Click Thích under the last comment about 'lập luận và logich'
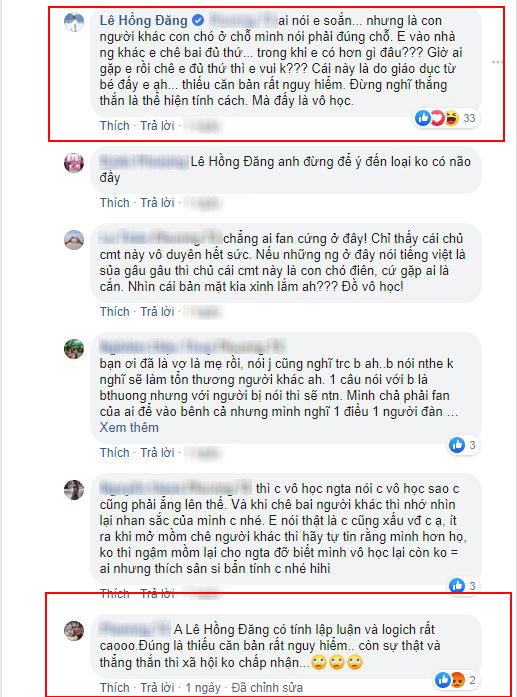 (x=115, y=688)
